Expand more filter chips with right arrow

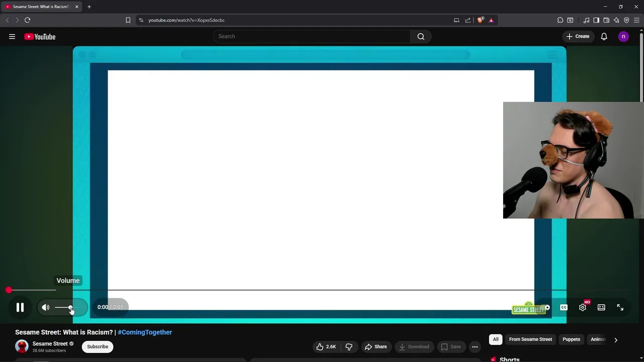(615, 340)
